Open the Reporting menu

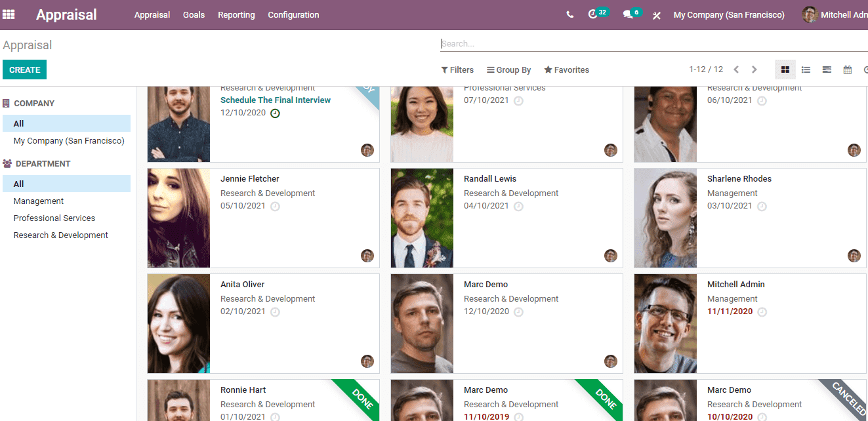[236, 14]
